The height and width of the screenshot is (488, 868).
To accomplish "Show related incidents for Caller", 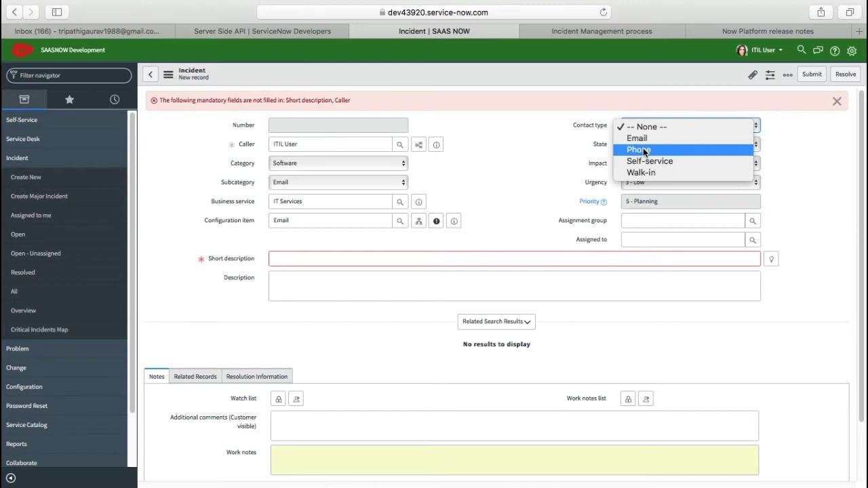I will click(x=418, y=144).
